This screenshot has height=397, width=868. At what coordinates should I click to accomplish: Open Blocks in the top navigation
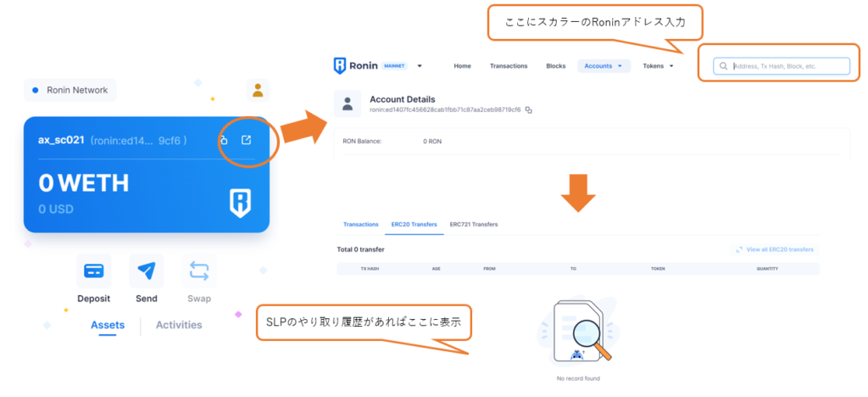[555, 66]
